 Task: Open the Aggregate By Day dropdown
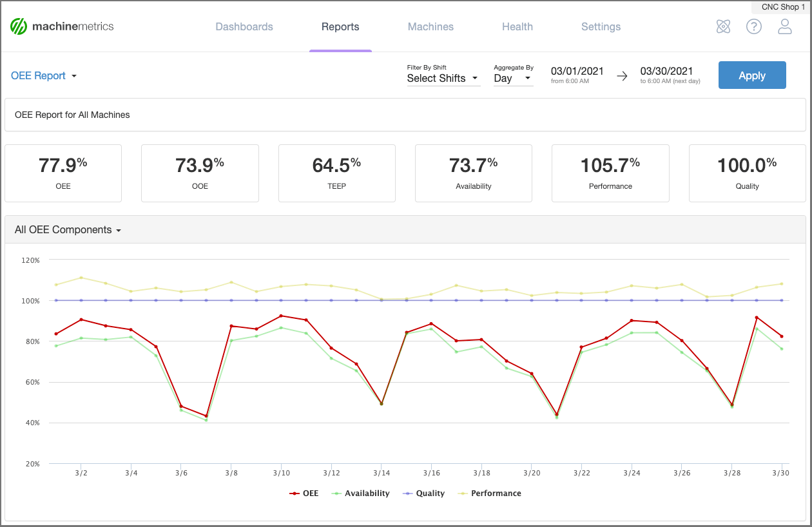pyautogui.click(x=512, y=79)
